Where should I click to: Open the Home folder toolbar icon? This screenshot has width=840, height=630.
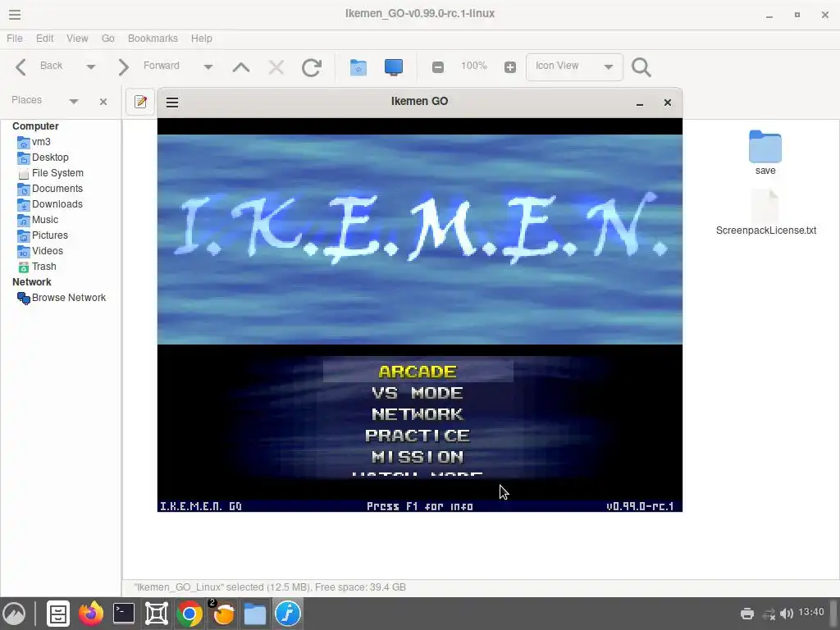click(x=358, y=67)
